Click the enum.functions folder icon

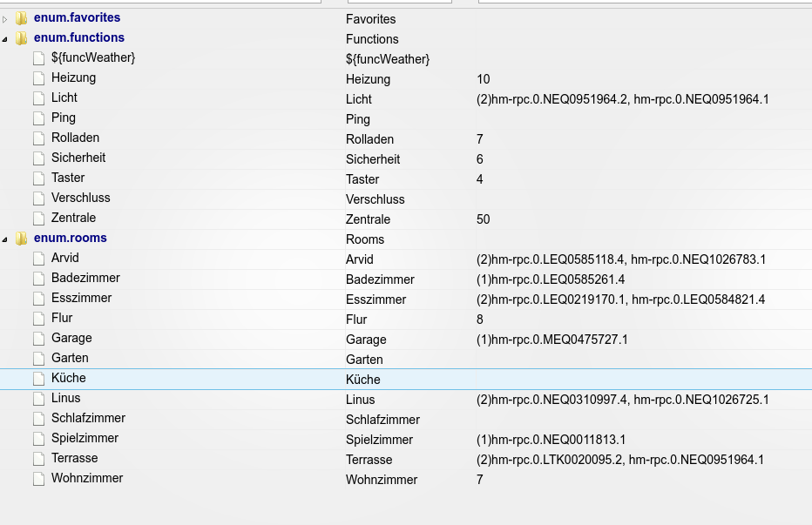(21, 38)
